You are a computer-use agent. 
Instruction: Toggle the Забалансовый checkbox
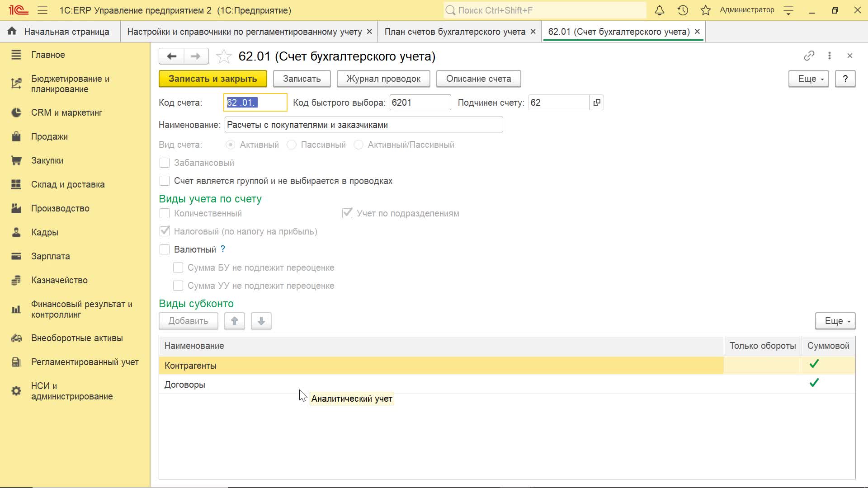click(165, 163)
